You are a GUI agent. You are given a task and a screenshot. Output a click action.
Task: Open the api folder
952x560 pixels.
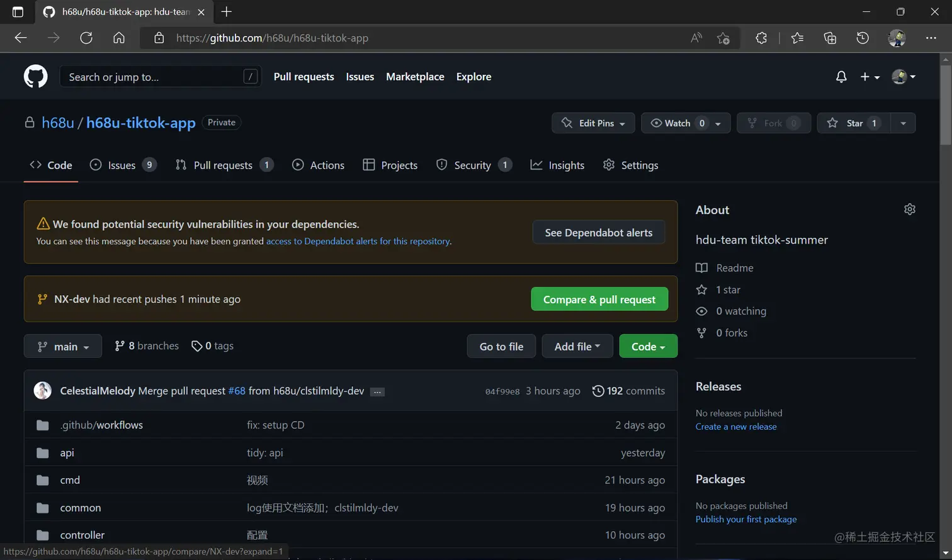[67, 452]
